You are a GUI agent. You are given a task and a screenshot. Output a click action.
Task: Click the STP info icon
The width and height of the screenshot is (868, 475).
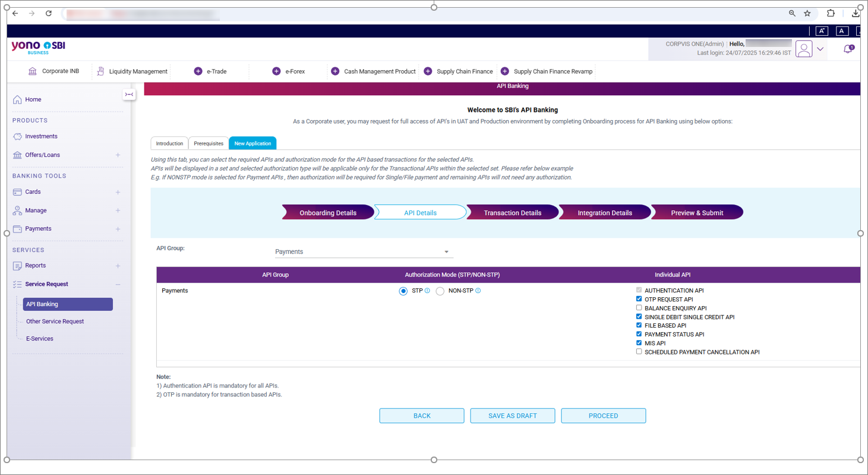pyautogui.click(x=427, y=291)
